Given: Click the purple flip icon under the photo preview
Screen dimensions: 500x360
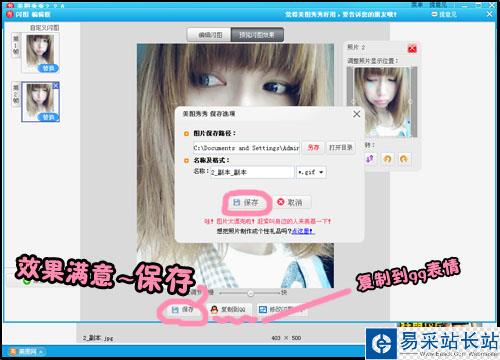Looking at the screenshot, I should (370, 159).
